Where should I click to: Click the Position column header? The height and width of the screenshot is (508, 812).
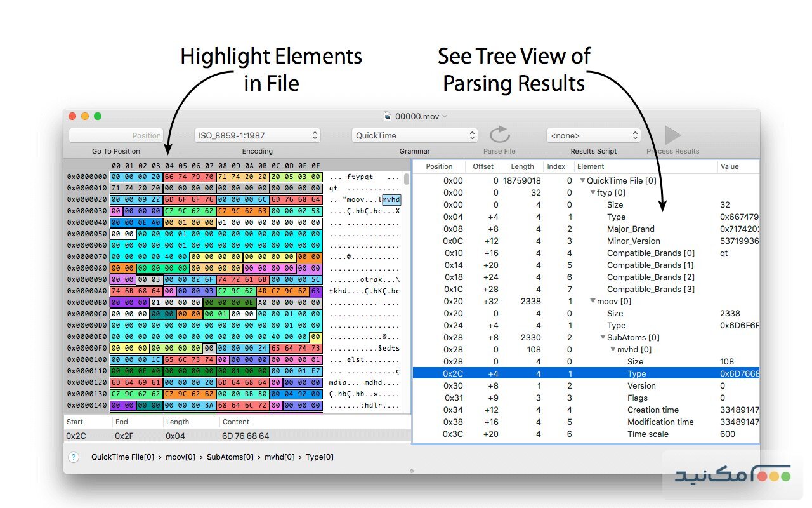[x=439, y=166]
